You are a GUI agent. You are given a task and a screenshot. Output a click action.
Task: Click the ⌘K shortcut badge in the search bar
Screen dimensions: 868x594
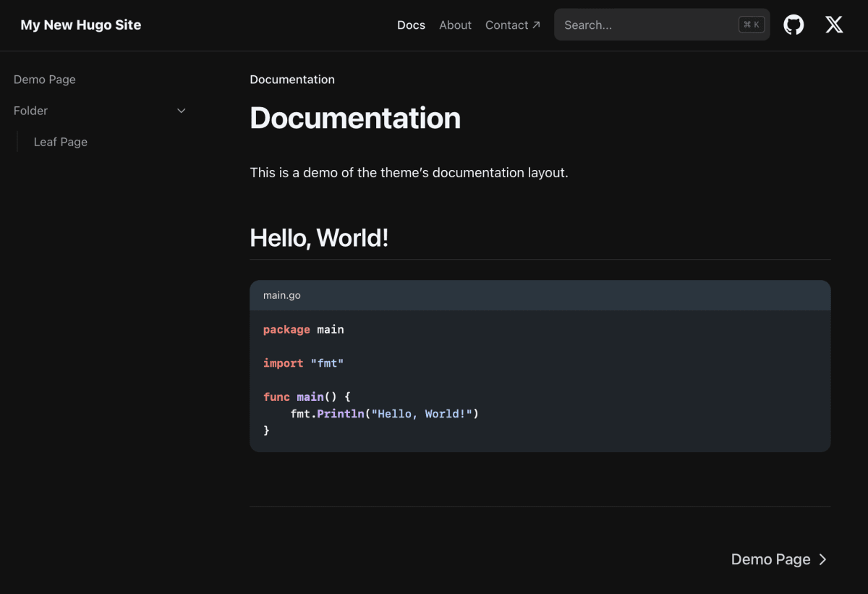pyautogui.click(x=751, y=24)
